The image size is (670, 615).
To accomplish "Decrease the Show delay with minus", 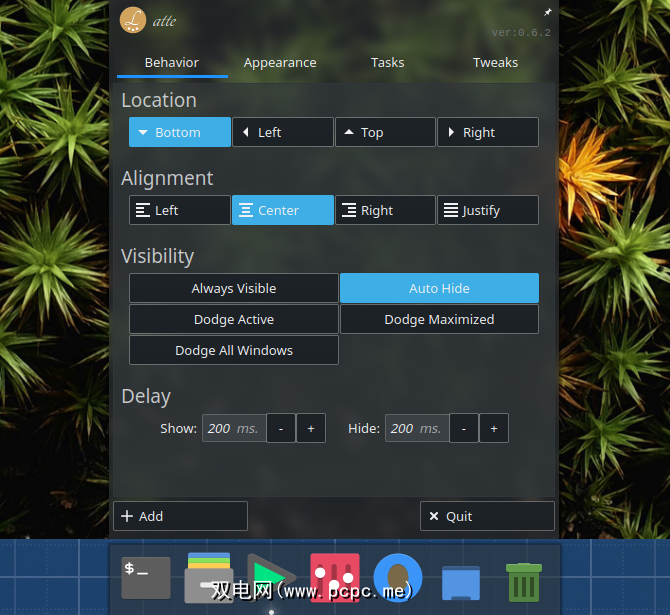I will (281, 428).
